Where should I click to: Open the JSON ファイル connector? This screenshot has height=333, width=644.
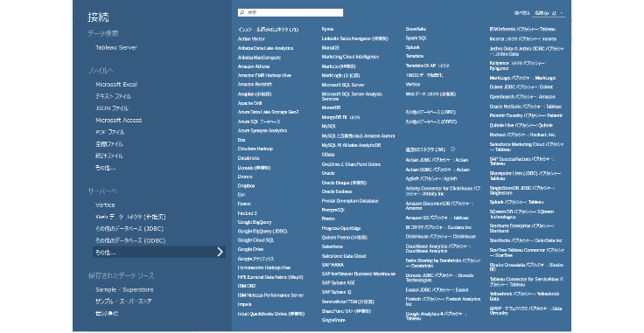(112, 108)
